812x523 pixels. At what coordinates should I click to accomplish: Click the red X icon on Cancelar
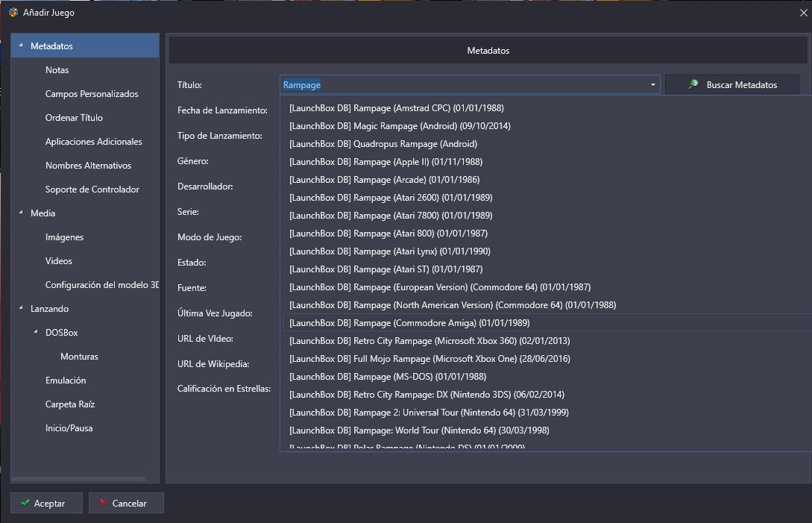point(103,503)
